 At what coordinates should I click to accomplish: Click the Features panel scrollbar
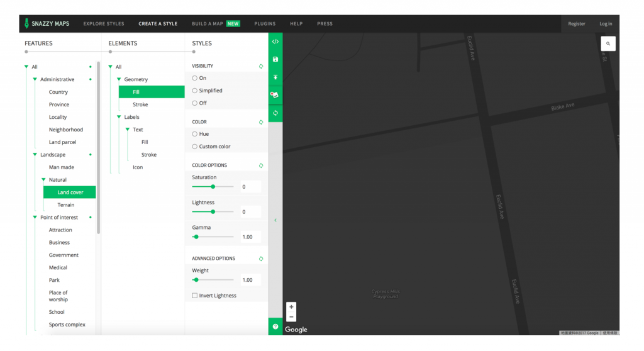click(x=99, y=148)
